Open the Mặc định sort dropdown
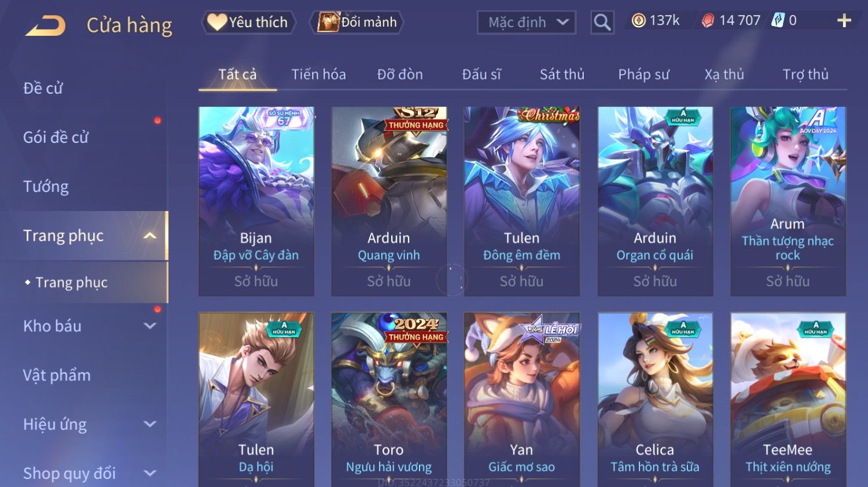 tap(527, 23)
